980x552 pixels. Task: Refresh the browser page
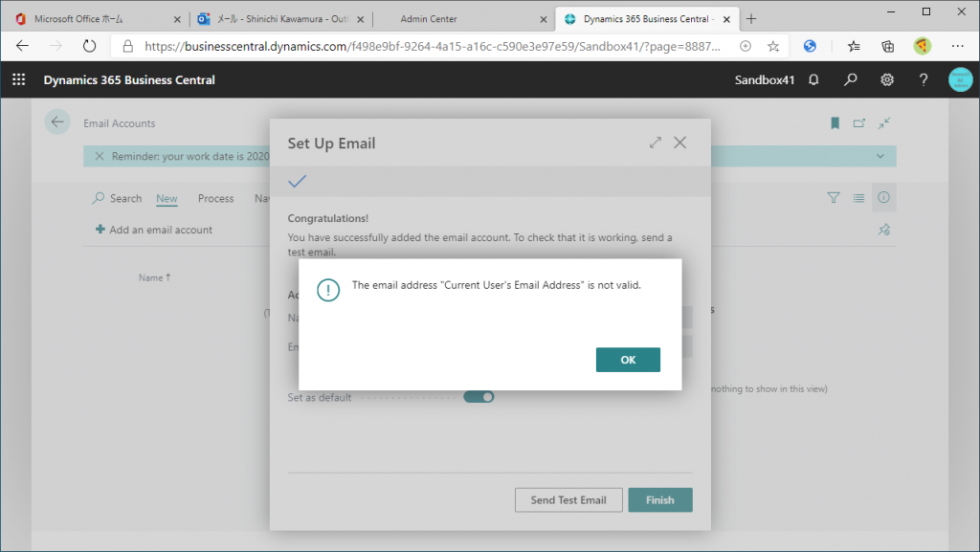click(89, 46)
